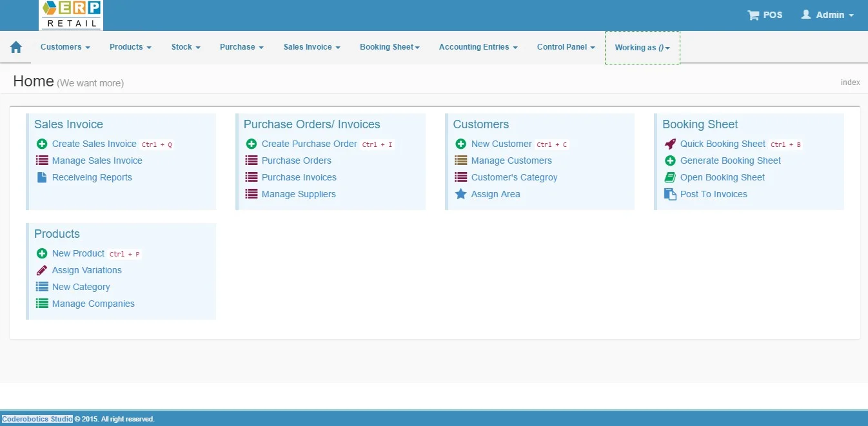Viewport: 868px width, 426px height.
Task: Open the POS text link
Action: [x=773, y=15]
